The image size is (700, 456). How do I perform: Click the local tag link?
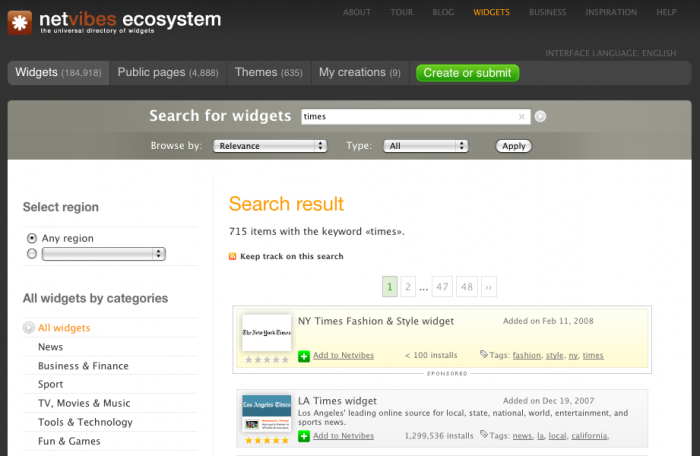557,436
